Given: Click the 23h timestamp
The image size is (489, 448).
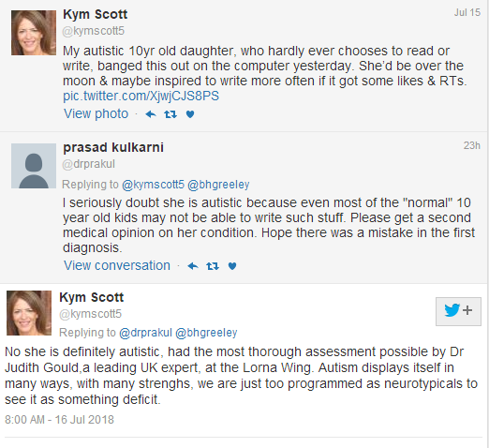Looking at the screenshot, I should pos(472,145).
